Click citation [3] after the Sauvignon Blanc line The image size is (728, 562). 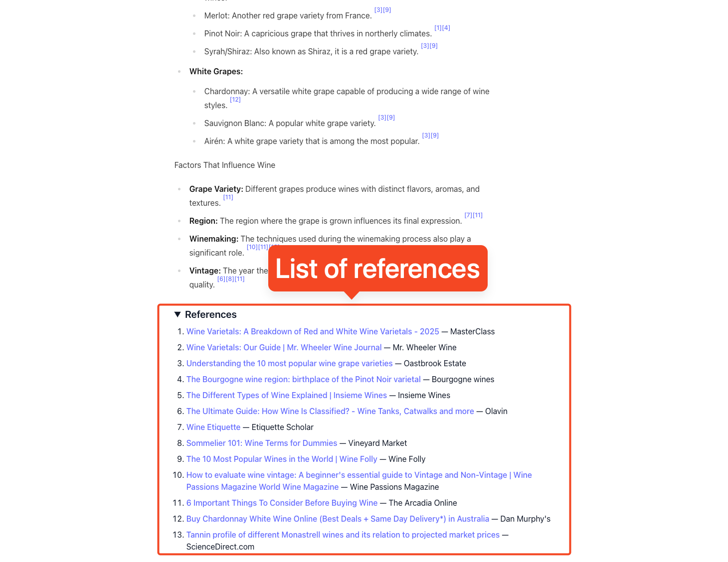coord(382,118)
